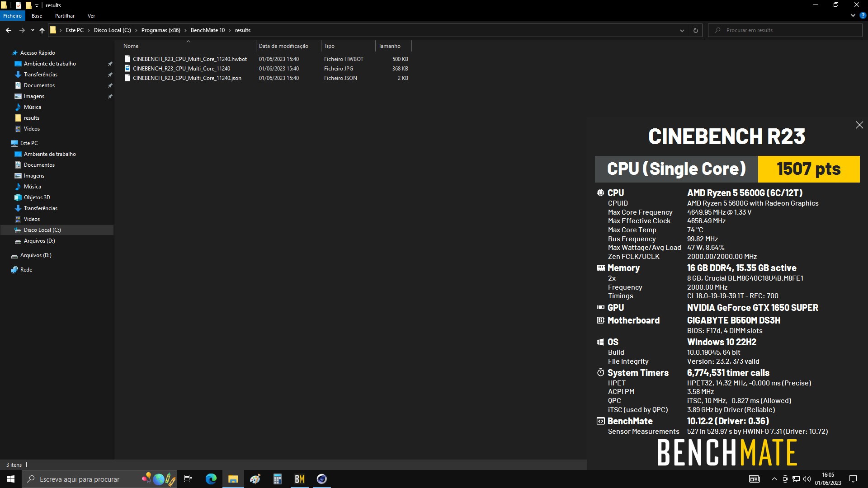Expand the ribbon with the chevron
This screenshot has height=488, width=868.
[x=853, y=15]
